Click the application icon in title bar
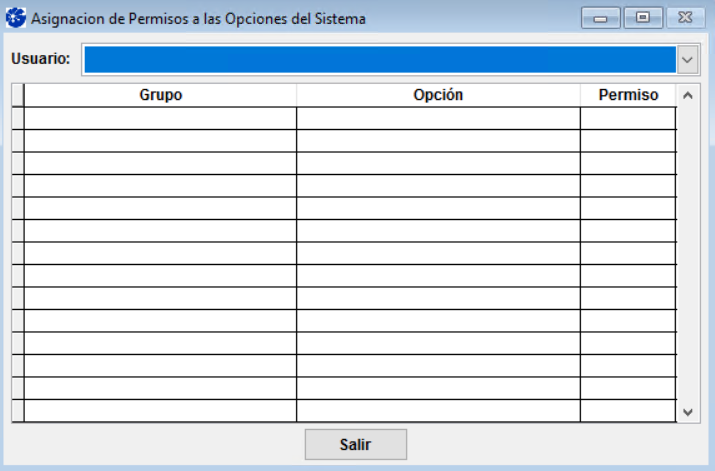 coord(16,17)
